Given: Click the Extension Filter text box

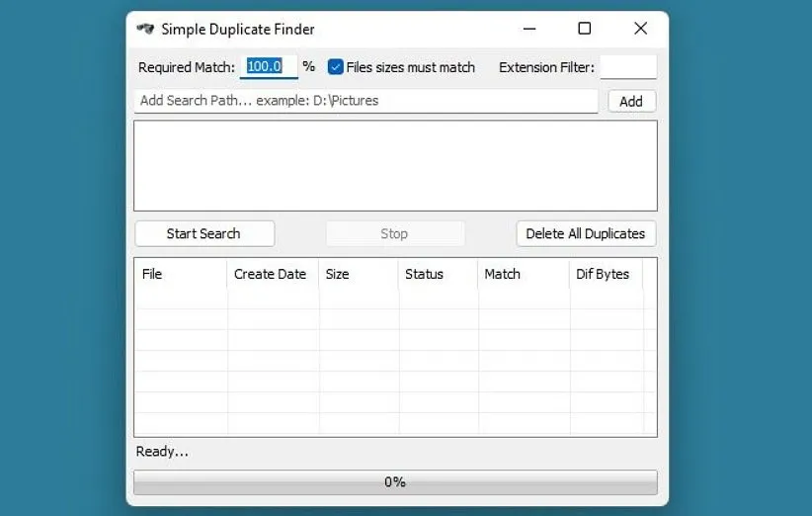Looking at the screenshot, I should tap(627, 67).
